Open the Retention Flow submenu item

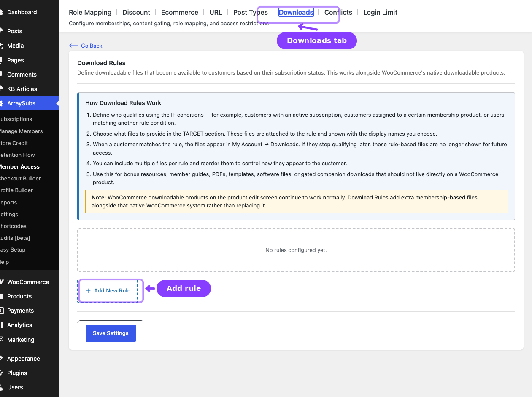click(x=17, y=155)
